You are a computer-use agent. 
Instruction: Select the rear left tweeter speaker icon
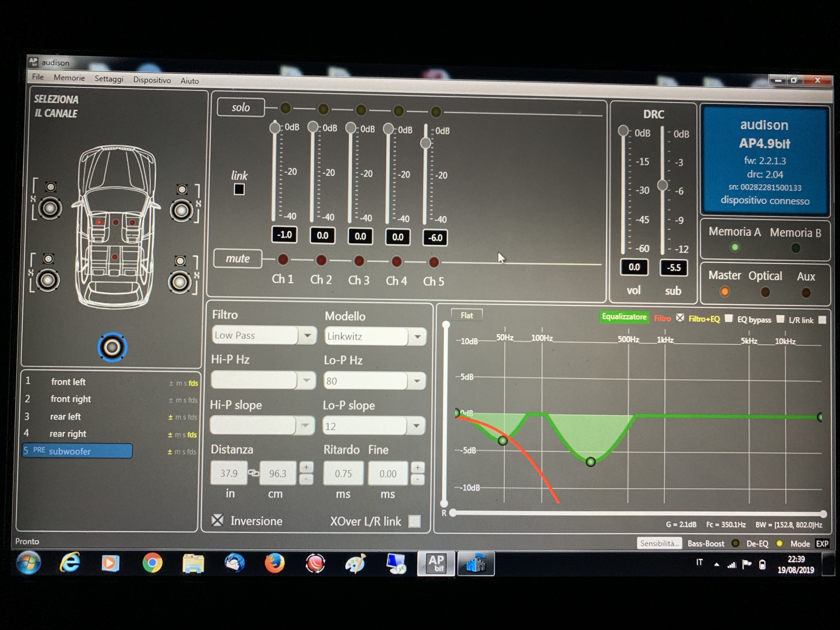[x=48, y=259]
